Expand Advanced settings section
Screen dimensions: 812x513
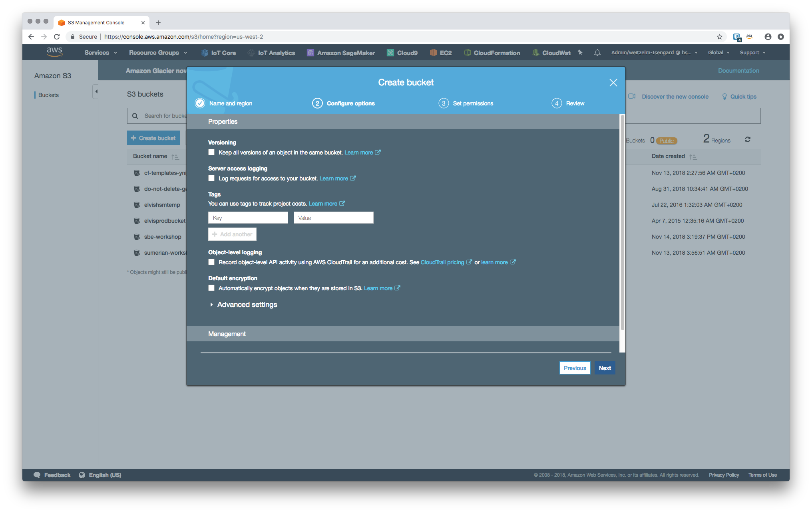pyautogui.click(x=243, y=305)
